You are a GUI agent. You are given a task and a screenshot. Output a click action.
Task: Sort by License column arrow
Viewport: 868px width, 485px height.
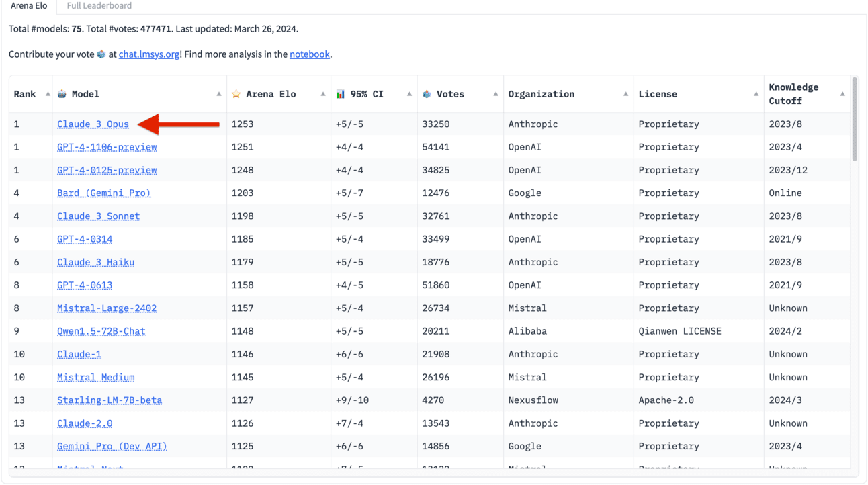[x=756, y=94]
